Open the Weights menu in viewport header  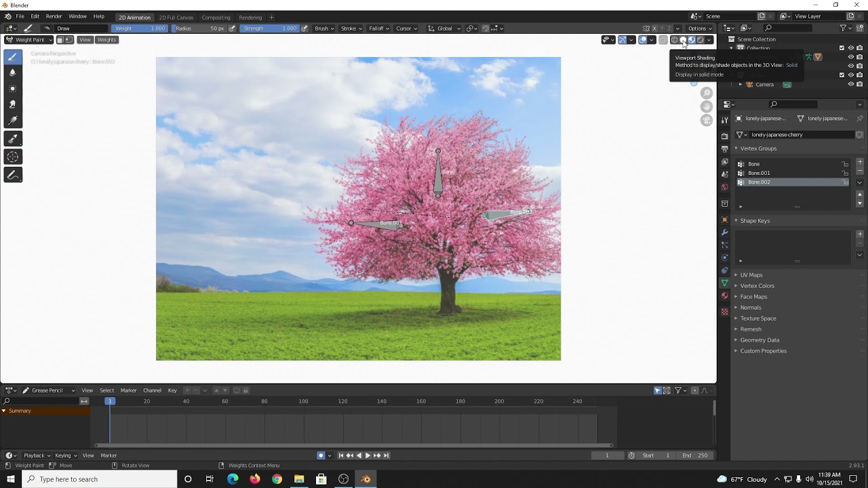click(x=106, y=39)
